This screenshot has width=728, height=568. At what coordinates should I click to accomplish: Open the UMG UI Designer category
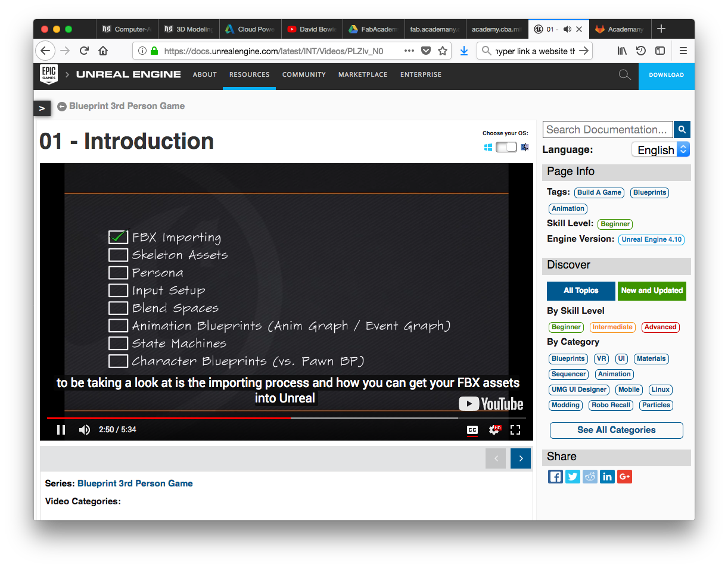[578, 389]
